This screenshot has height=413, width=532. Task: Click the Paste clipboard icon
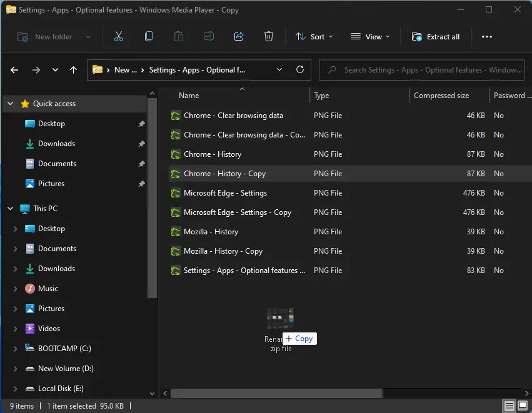[178, 36]
